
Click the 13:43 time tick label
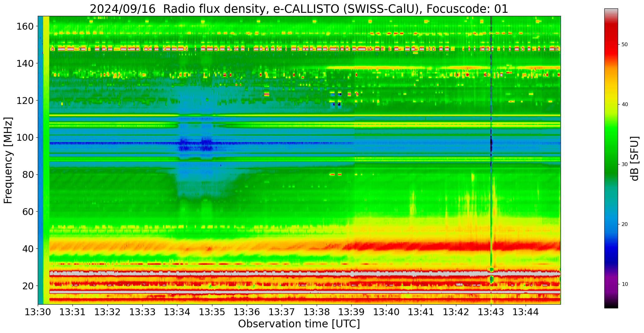(491, 312)
